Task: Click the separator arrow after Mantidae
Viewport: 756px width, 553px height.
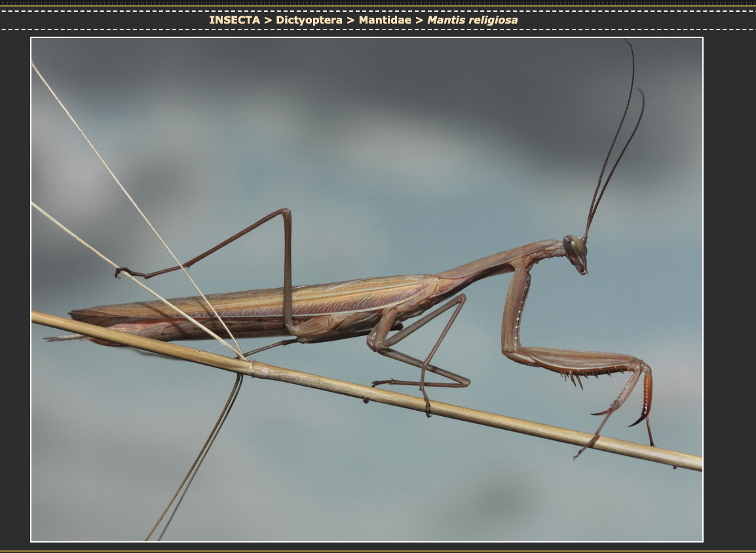Action: pos(419,20)
